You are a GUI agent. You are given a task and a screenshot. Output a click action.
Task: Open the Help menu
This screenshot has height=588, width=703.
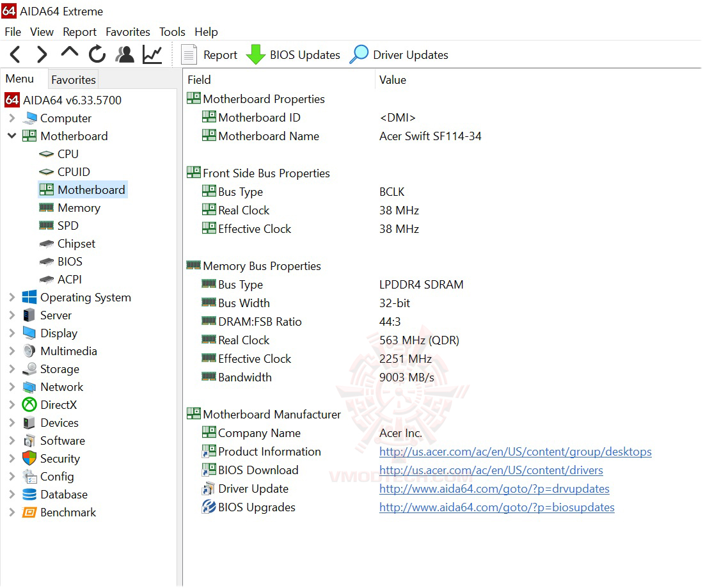206,32
